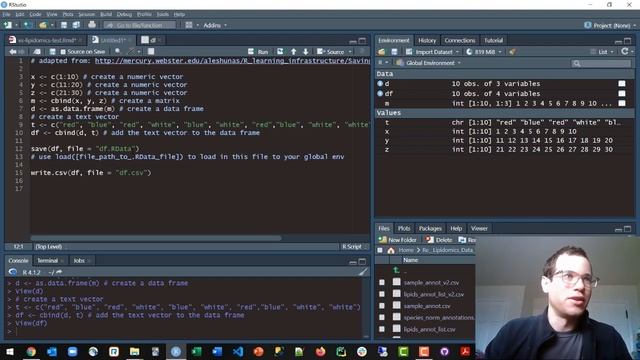640x360 pixels.
Task: Click the editor horizontal scrollbar
Action: pos(156,238)
